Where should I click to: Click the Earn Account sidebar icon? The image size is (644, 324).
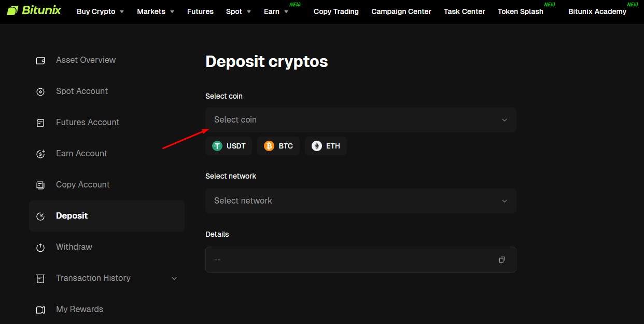[40, 154]
